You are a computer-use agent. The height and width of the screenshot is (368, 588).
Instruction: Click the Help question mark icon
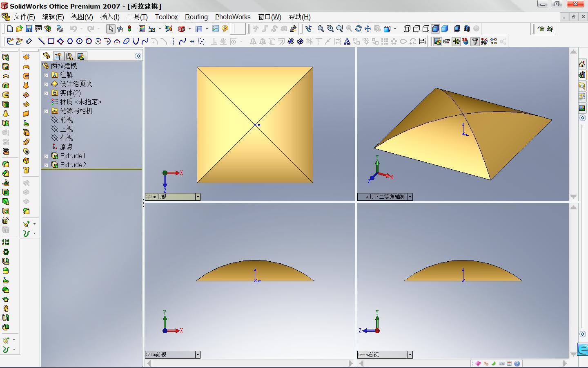click(225, 29)
